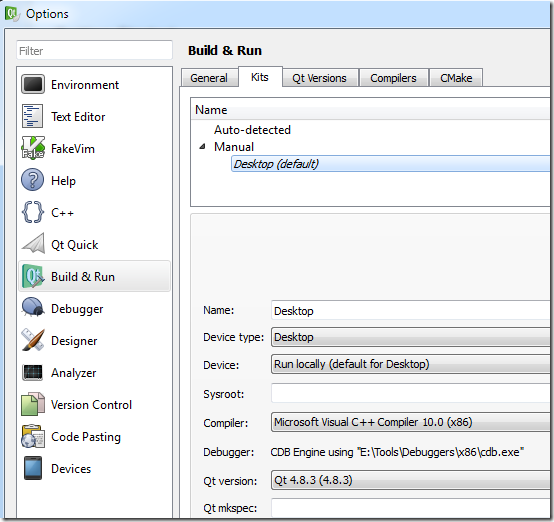Click the Qt Quick paper plane icon
Image resolution: width=554 pixels, height=522 pixels.
pos(33,244)
